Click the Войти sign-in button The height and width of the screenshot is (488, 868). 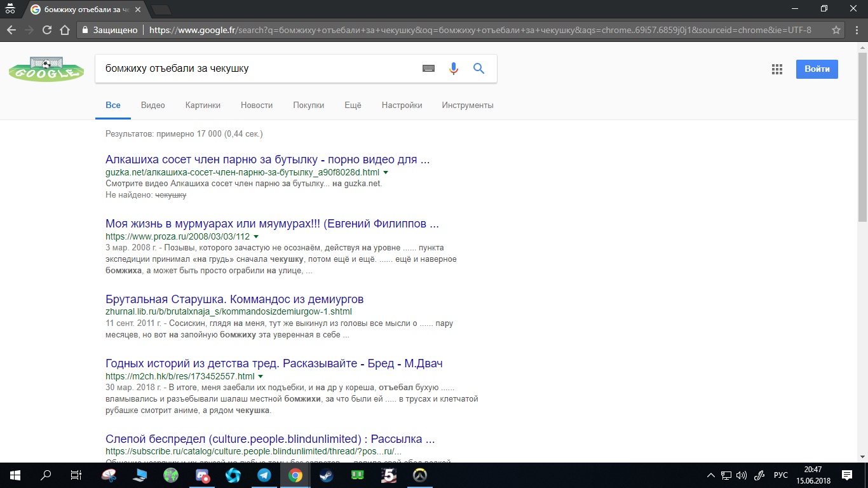pos(817,69)
